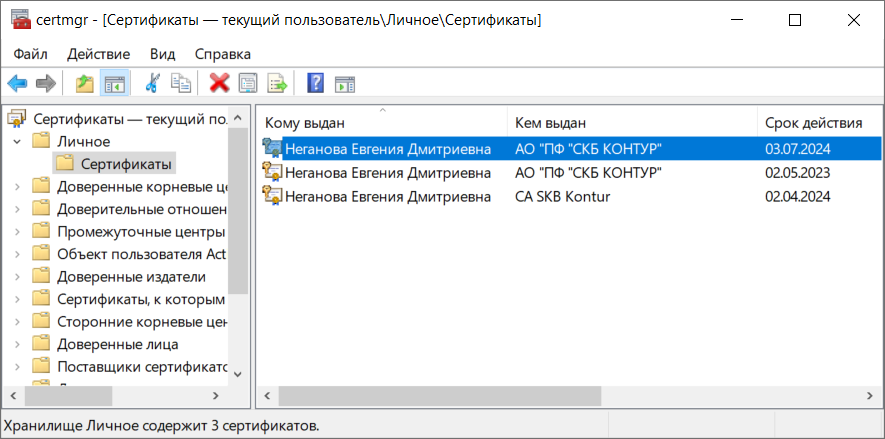Expand Объект пользователя Active Directory node

pos(17,254)
